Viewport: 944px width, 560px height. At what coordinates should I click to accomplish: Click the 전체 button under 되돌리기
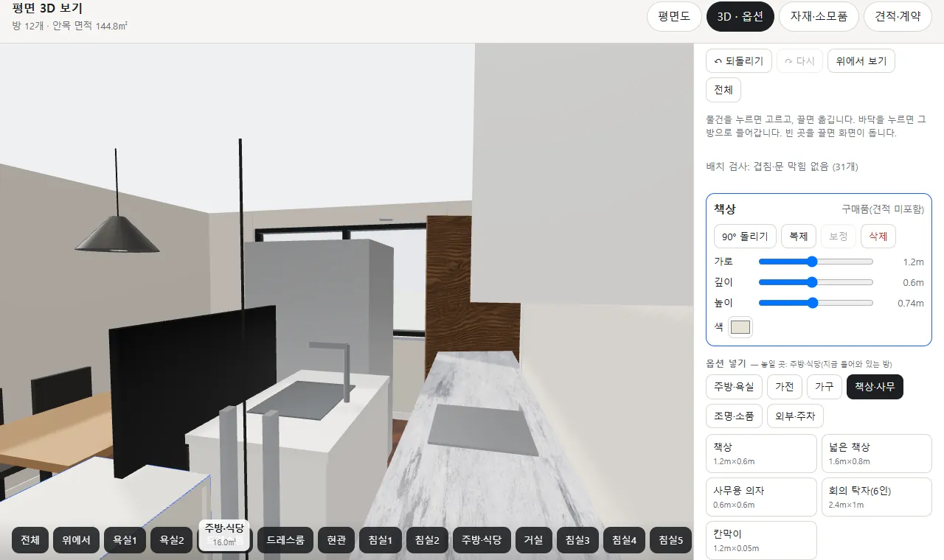click(x=723, y=90)
